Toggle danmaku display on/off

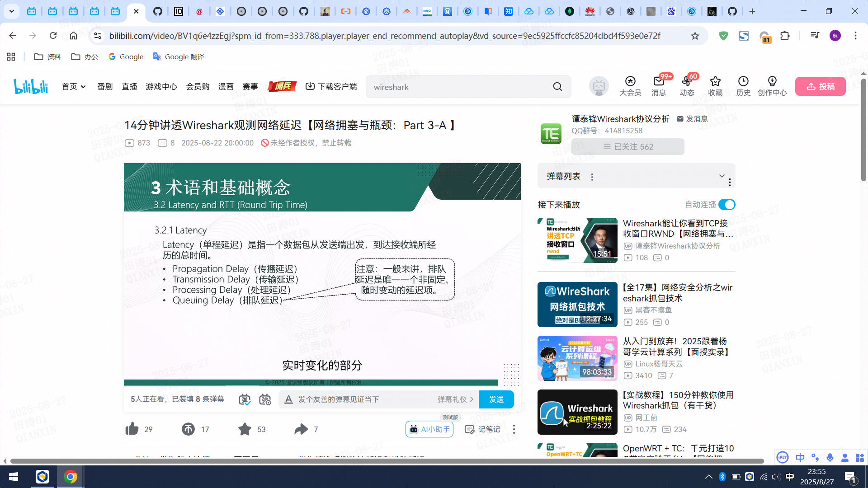[x=245, y=399]
